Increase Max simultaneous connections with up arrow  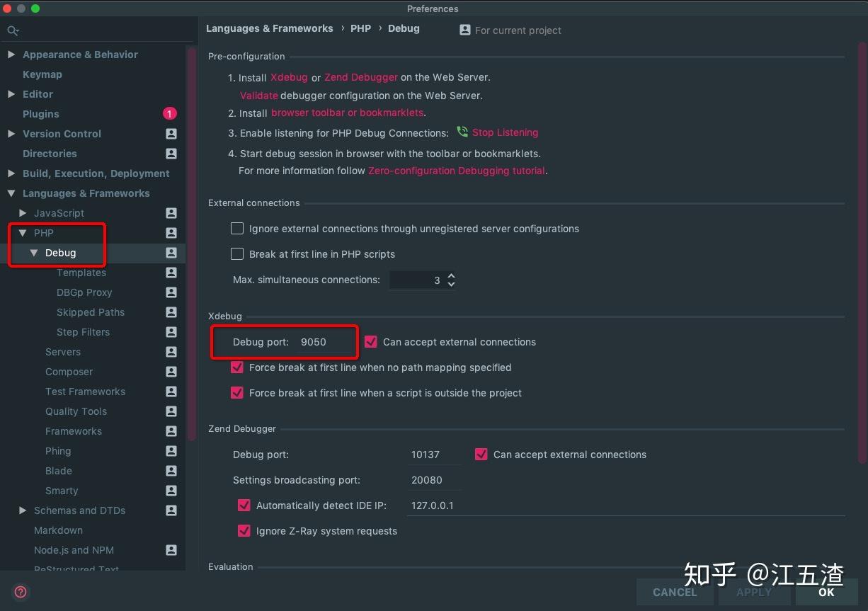(x=451, y=275)
